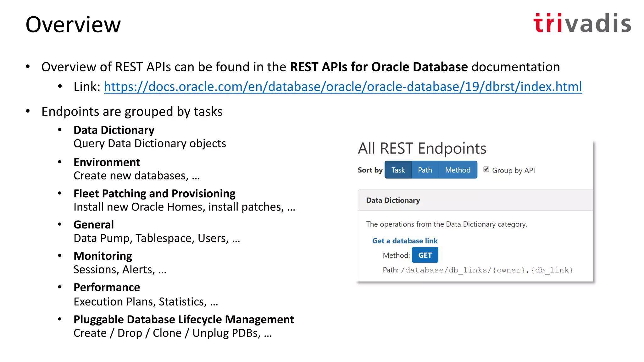Image resolution: width=644 pixels, height=362 pixels.
Task: Open the docs.oracle.com REST API documentation link
Action: point(343,86)
